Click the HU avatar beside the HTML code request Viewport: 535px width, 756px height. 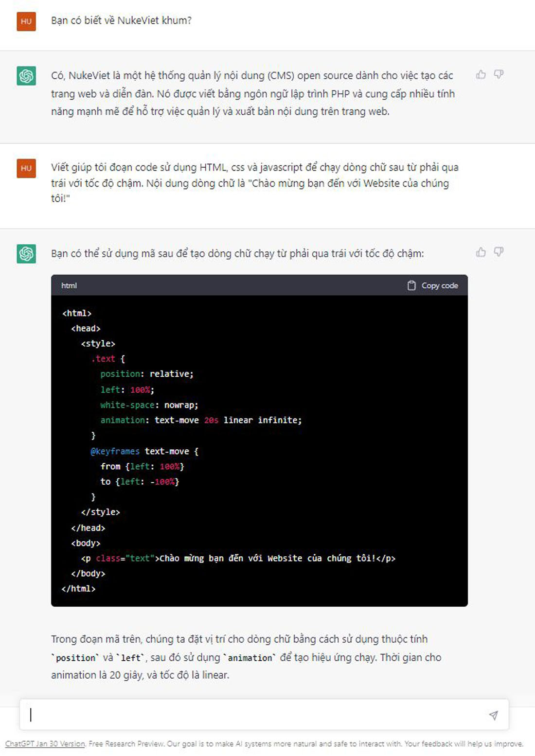pyautogui.click(x=26, y=168)
